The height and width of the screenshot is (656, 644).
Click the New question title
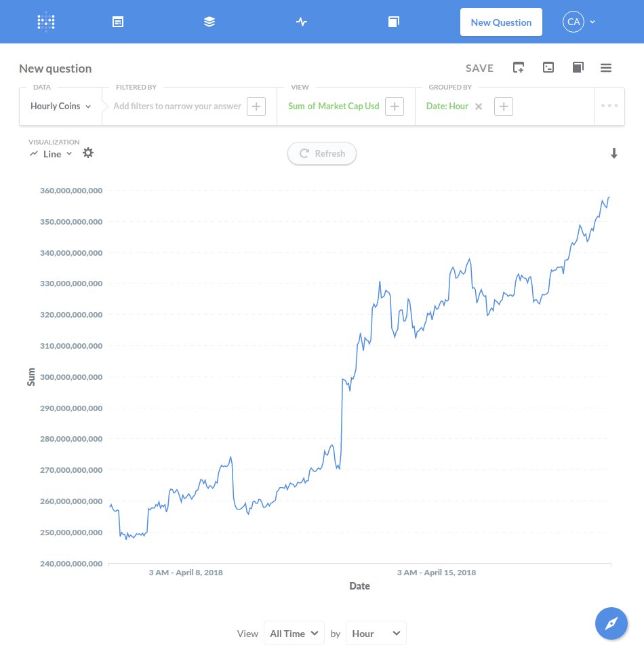[x=55, y=69]
